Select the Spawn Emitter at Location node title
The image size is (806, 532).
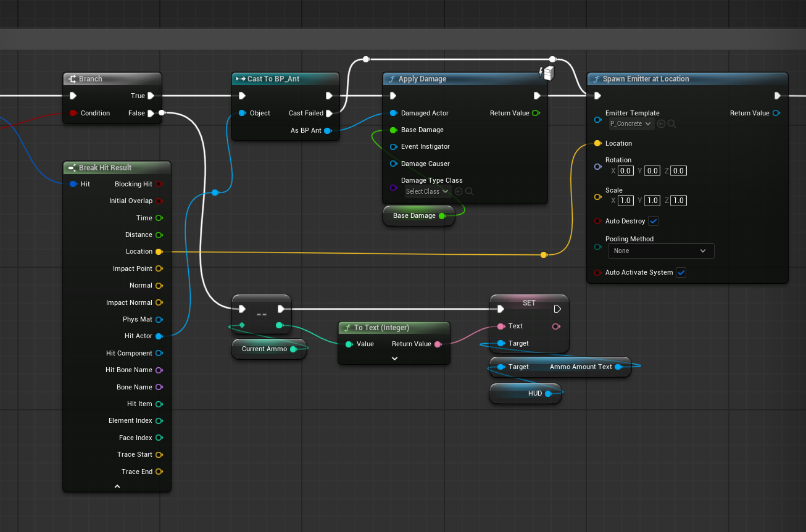pos(646,79)
